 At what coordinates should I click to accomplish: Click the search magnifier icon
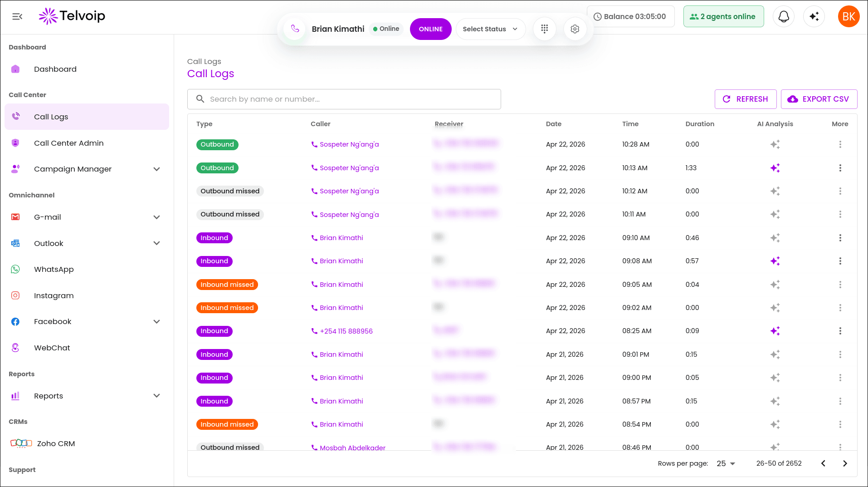point(200,99)
